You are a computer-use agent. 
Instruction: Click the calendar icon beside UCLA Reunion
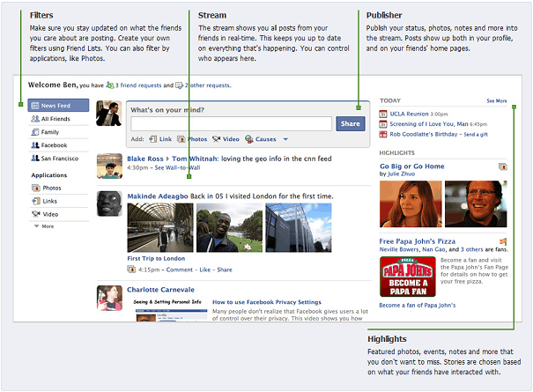tap(383, 114)
